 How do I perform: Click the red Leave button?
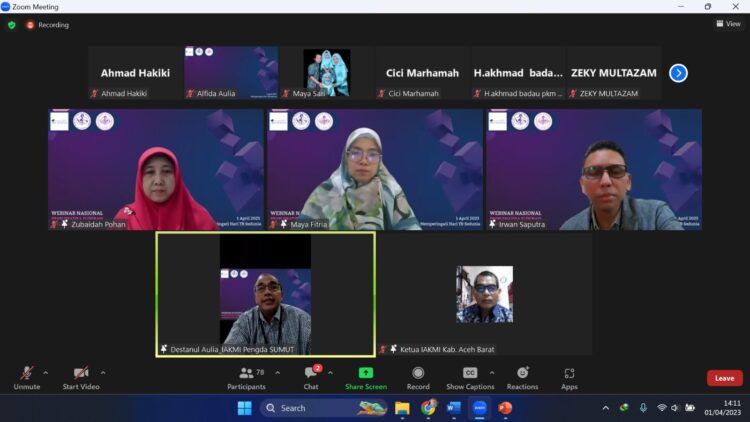(x=725, y=378)
